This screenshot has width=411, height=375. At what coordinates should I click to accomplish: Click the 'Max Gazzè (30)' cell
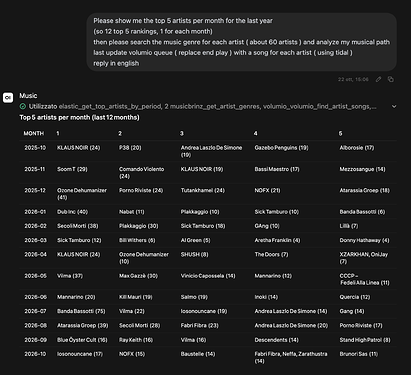click(x=138, y=276)
